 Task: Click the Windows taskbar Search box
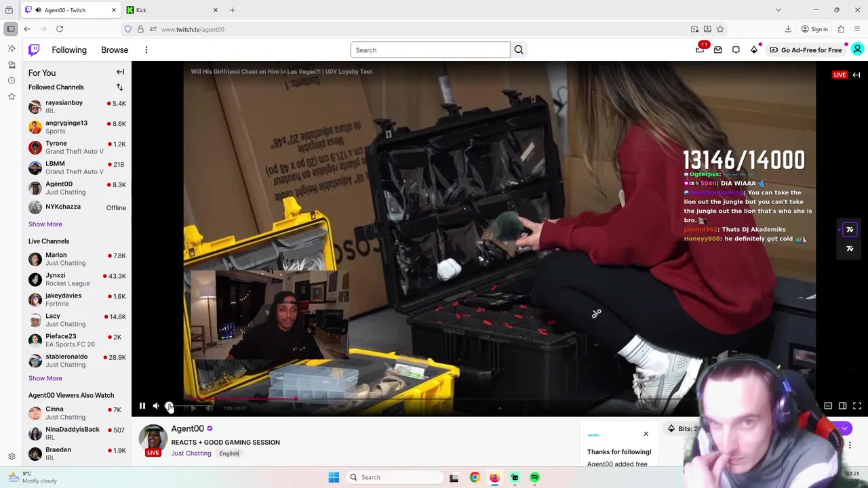click(x=393, y=477)
